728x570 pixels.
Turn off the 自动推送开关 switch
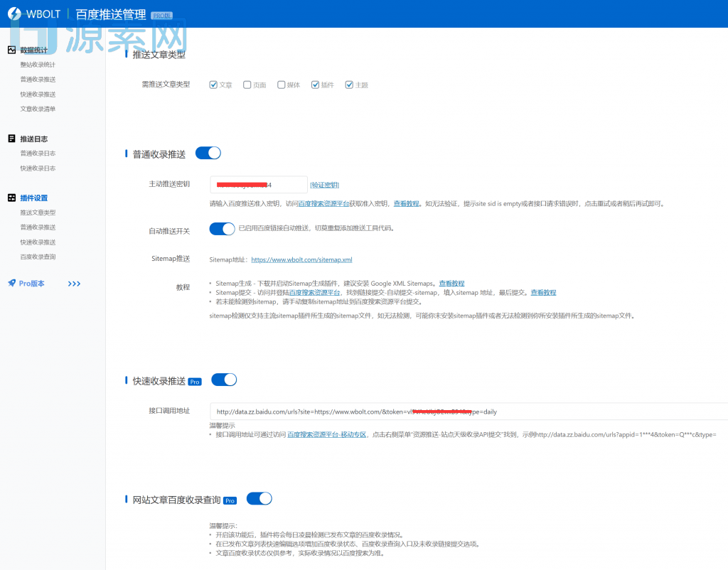coord(222,228)
